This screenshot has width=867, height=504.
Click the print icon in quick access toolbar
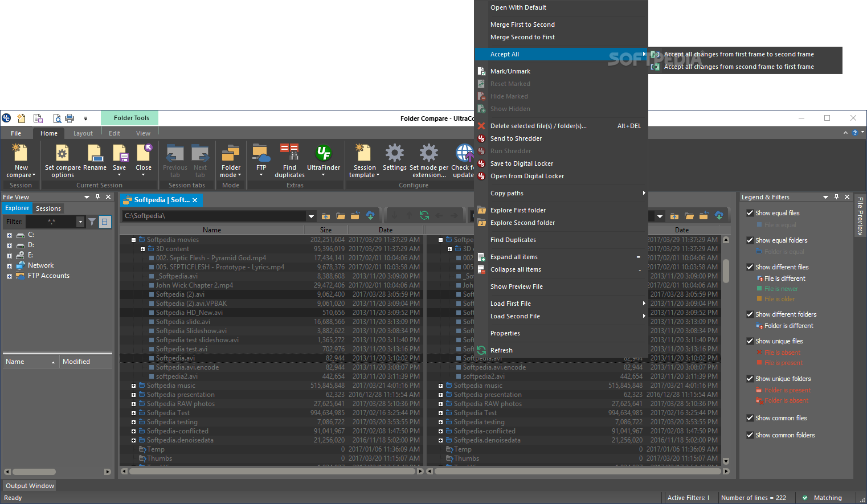click(x=69, y=118)
